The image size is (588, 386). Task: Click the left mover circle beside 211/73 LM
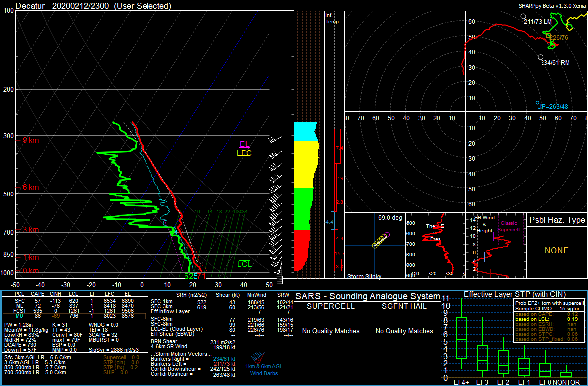click(x=524, y=16)
